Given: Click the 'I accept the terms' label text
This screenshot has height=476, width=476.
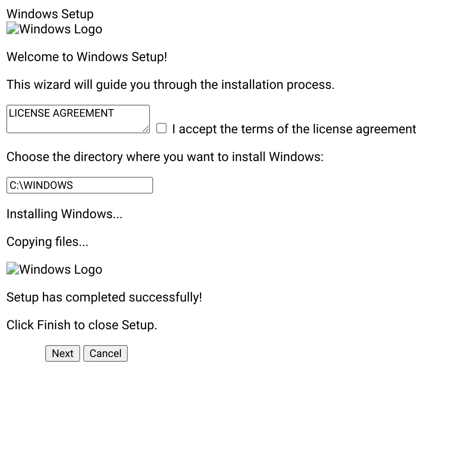Looking at the screenshot, I should click(294, 129).
